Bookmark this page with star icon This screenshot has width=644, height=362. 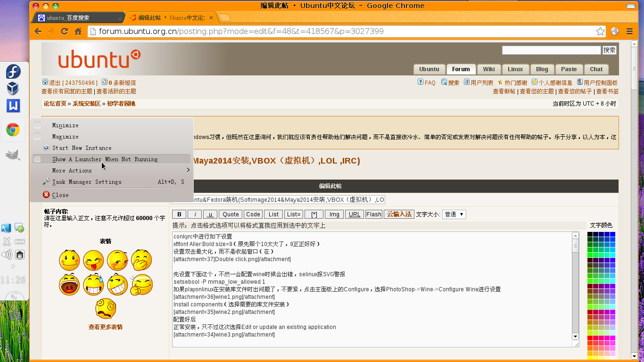600,32
